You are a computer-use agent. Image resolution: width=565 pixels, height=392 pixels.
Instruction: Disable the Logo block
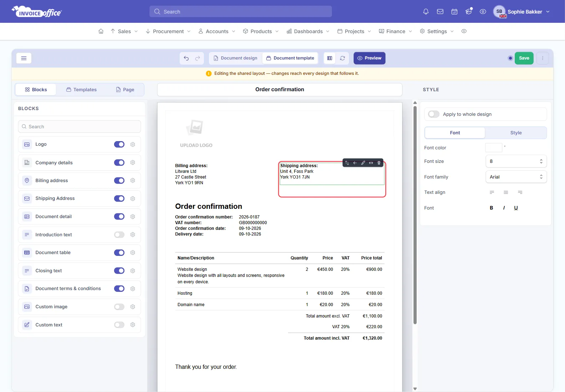[x=119, y=144]
